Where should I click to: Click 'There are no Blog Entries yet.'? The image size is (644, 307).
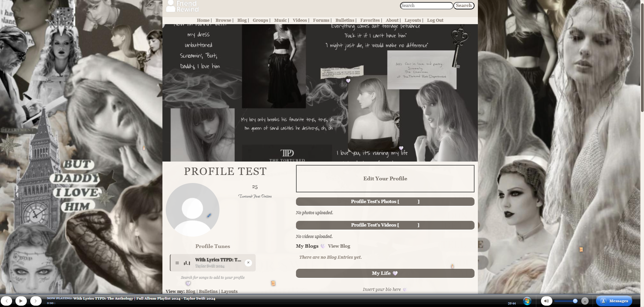pyautogui.click(x=331, y=257)
